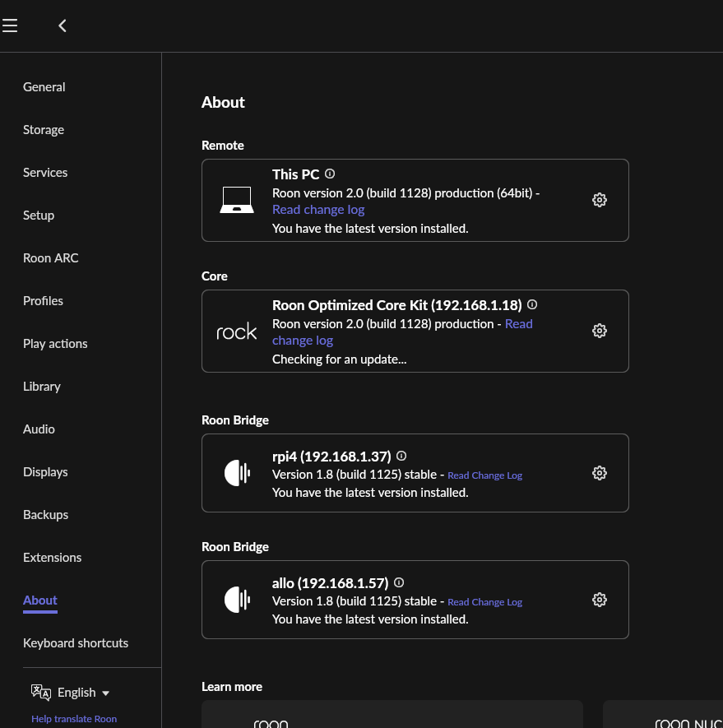
Task: Open settings gear for allo bridge
Action: 599,600
